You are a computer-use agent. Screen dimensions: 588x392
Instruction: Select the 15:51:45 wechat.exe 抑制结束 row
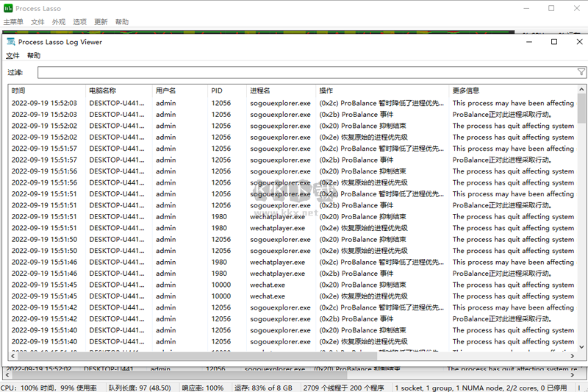click(293, 285)
